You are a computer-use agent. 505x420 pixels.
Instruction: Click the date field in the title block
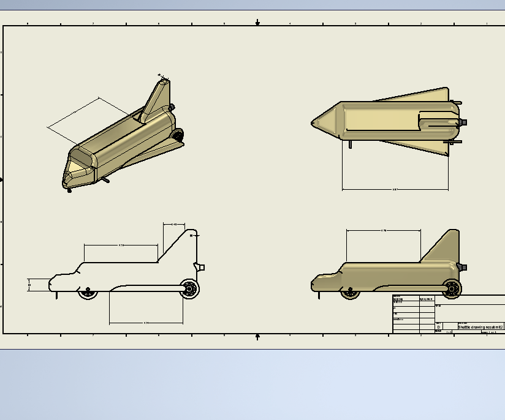click(x=425, y=299)
